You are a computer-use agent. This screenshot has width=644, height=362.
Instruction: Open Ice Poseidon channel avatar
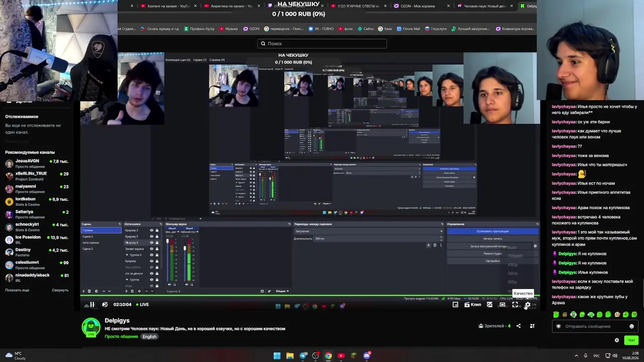click(x=9, y=240)
